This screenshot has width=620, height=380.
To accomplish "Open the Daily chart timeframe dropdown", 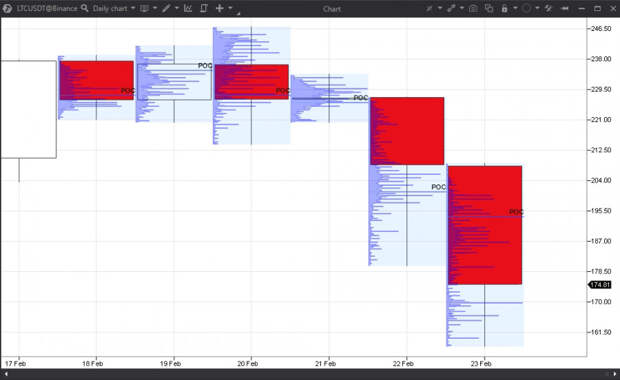I will pyautogui.click(x=113, y=8).
